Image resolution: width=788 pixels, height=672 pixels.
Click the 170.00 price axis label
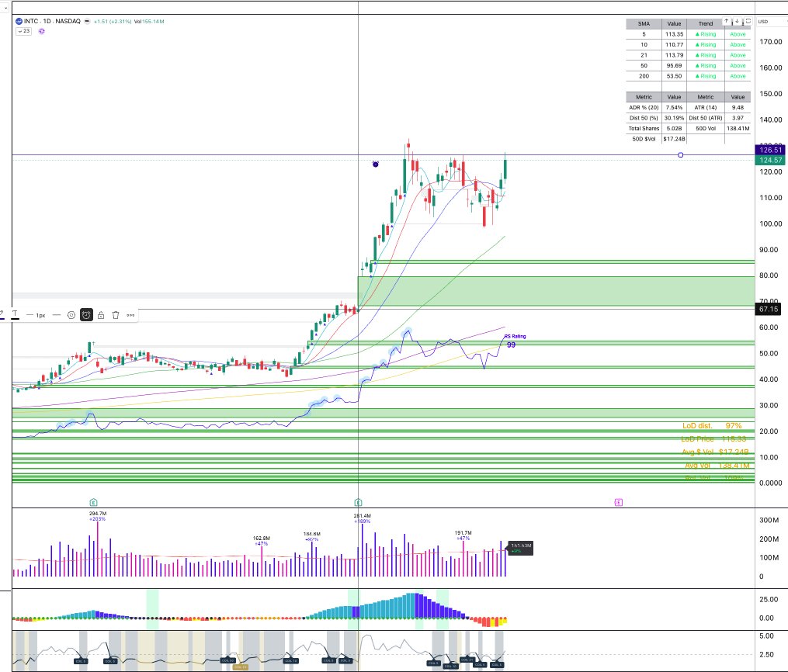770,42
